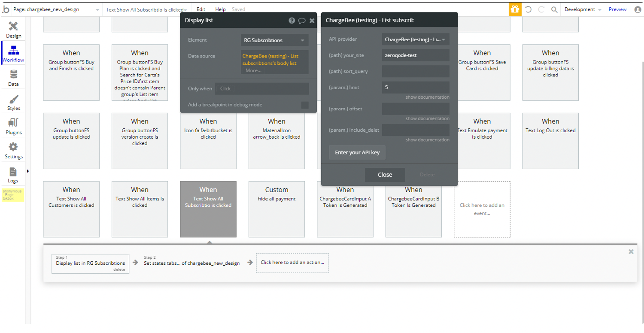Toggle breakpoint in debug mode checkbox
The width and height of the screenshot is (644, 333).
coord(305,105)
